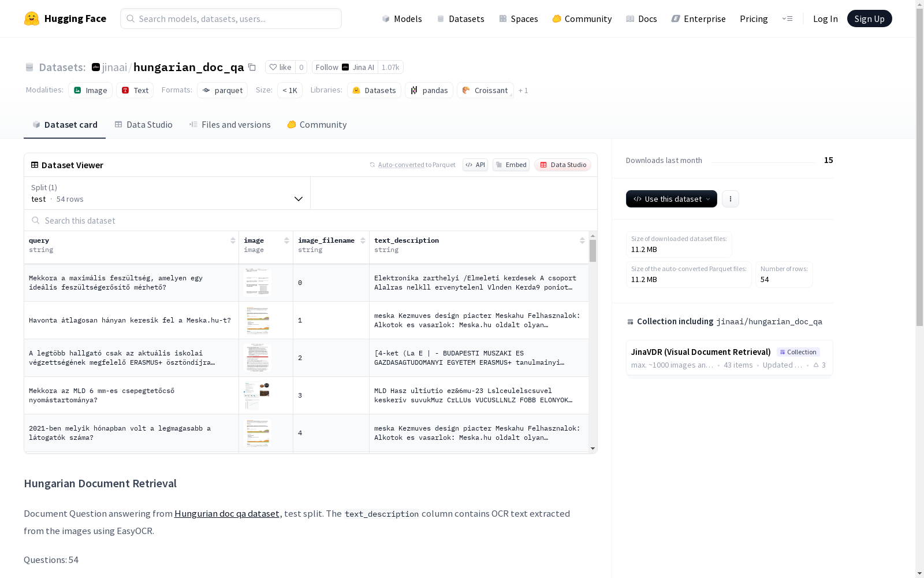This screenshot has width=924, height=578.
Task: Sort by the image column
Action: (x=286, y=240)
